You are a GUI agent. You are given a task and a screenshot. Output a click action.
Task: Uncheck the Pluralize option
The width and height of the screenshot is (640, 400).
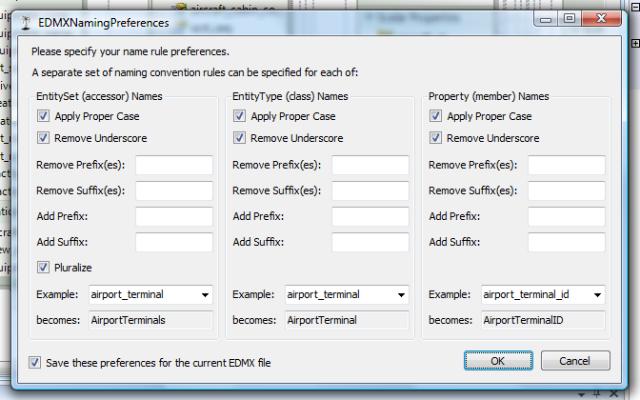click(x=43, y=267)
